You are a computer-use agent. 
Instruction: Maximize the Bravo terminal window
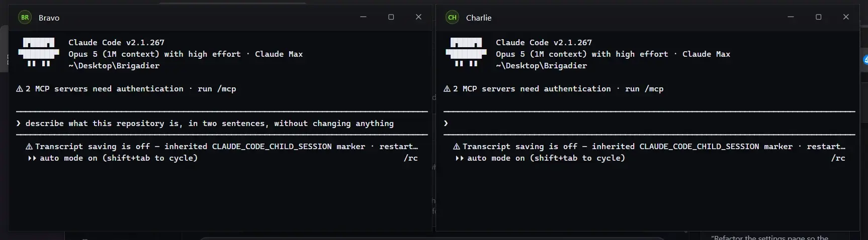(391, 17)
